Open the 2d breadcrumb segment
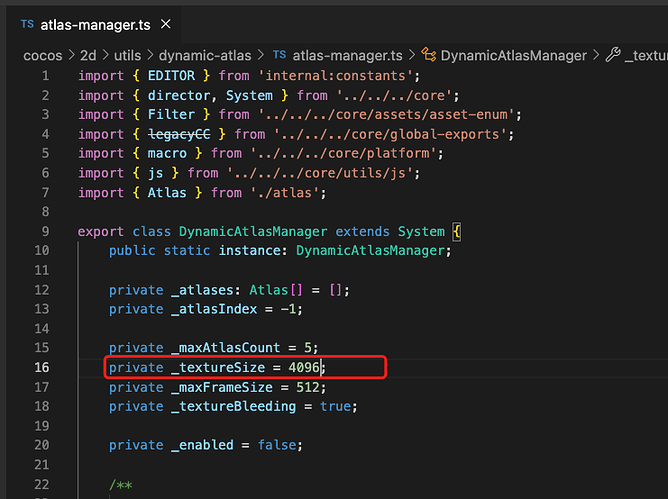Image resolution: width=668 pixels, height=499 pixels. pos(88,55)
